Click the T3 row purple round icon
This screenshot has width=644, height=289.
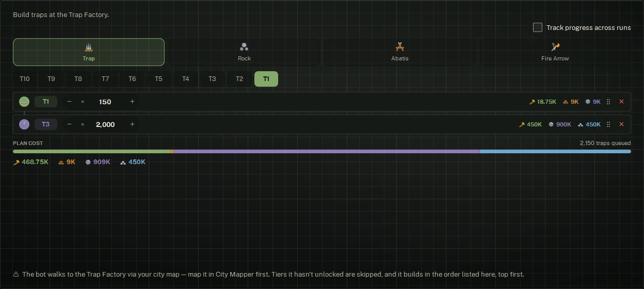coord(24,124)
